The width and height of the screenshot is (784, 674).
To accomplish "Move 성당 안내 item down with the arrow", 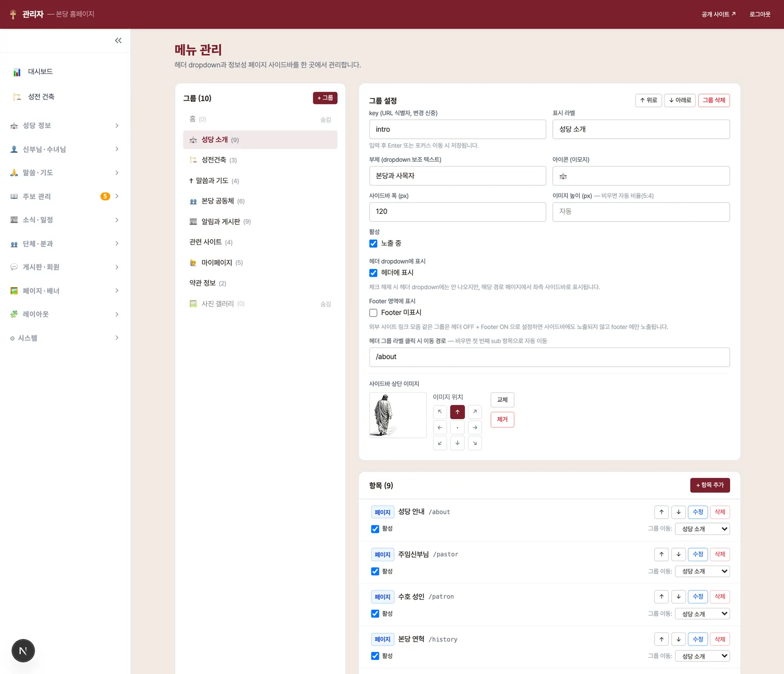I will 679,512.
